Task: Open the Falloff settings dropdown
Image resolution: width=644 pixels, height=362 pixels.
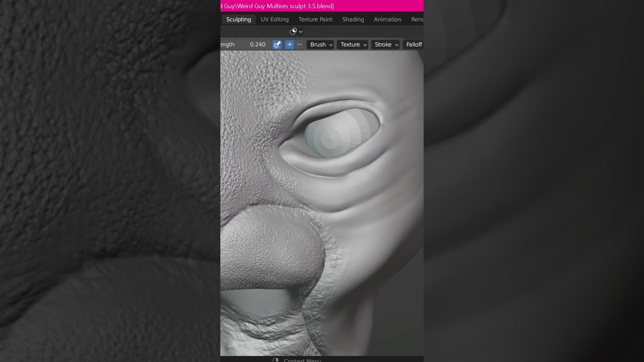Action: (414, 44)
